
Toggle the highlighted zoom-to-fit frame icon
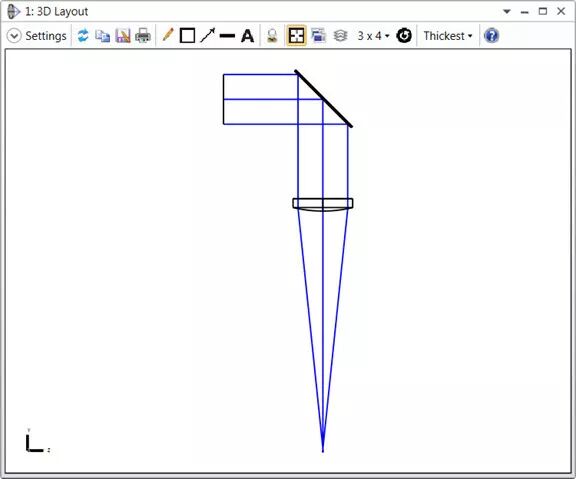(x=296, y=36)
